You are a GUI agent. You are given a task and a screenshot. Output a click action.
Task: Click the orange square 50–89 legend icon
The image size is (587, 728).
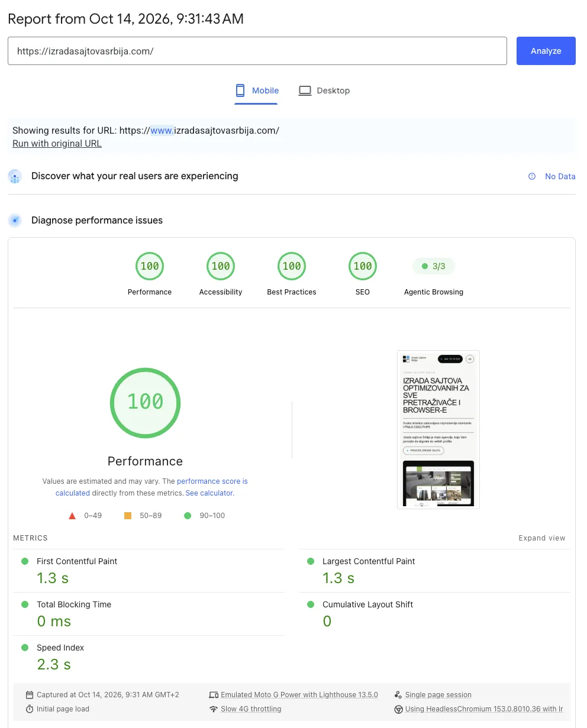pyautogui.click(x=128, y=516)
